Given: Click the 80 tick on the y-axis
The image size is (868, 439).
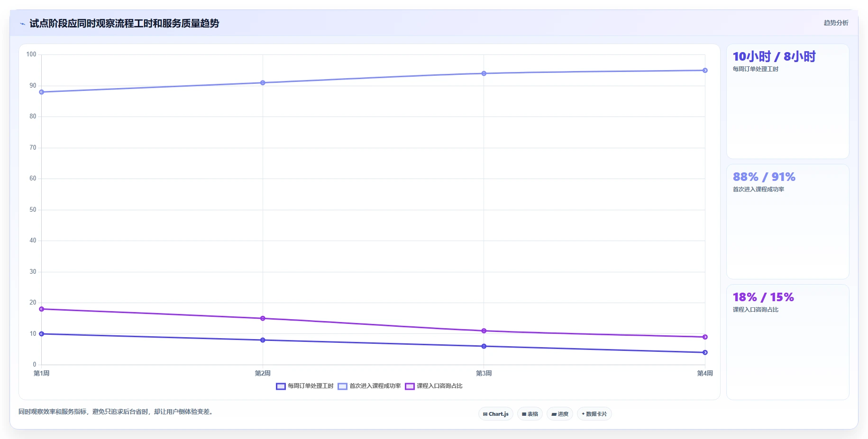Looking at the screenshot, I should (33, 116).
